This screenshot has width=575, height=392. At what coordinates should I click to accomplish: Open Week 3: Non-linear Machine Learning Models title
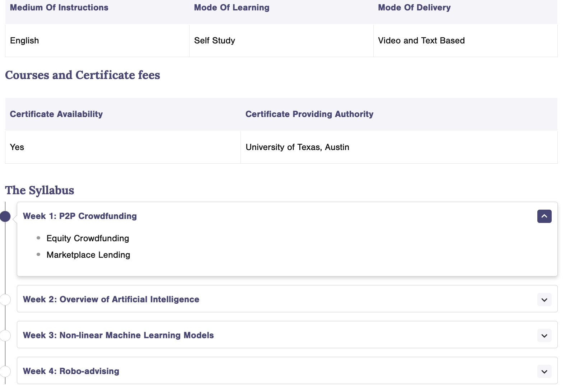click(118, 335)
